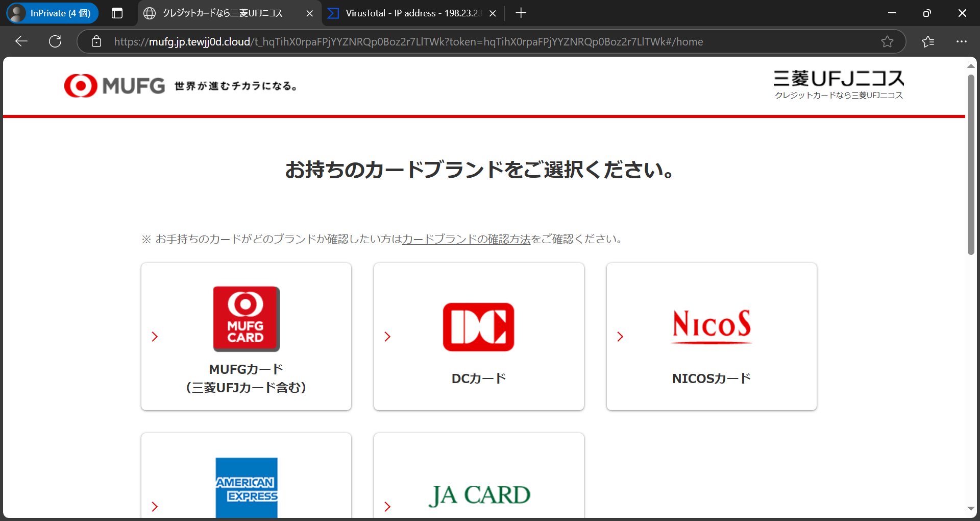Click the arrow on the MUFGカード tile

click(155, 337)
